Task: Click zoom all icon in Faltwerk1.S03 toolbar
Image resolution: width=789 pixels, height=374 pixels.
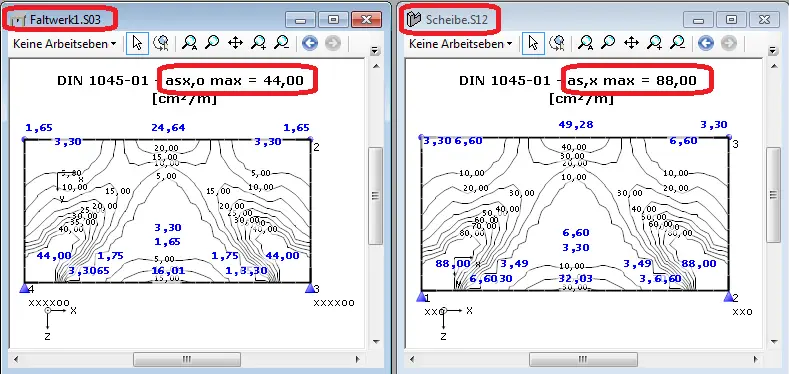Action: [x=189, y=43]
